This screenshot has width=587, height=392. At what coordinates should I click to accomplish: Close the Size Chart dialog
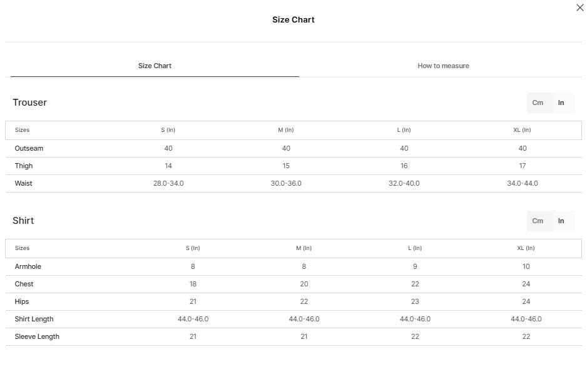click(580, 8)
